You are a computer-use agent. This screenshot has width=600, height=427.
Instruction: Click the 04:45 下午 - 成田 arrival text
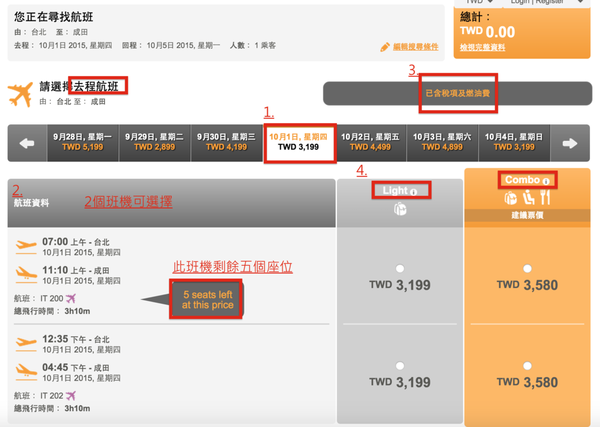tap(76, 367)
